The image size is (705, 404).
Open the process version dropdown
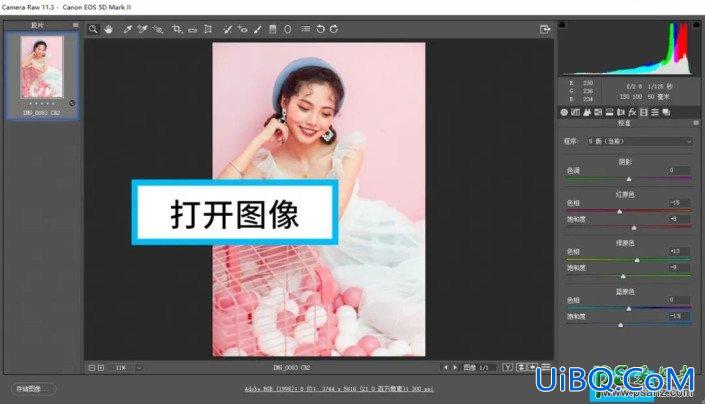coord(639,141)
